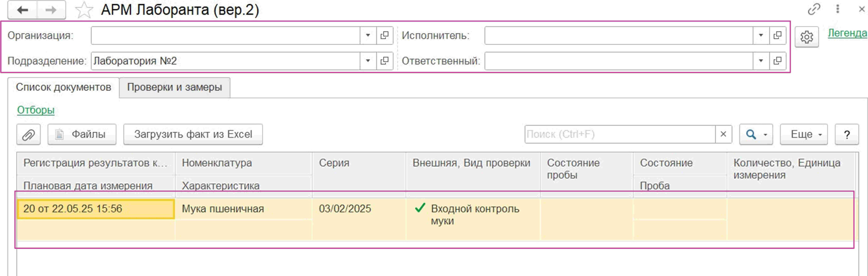Open the Исполнитель item form icon
The height and width of the screenshot is (276, 868).
coord(777,36)
